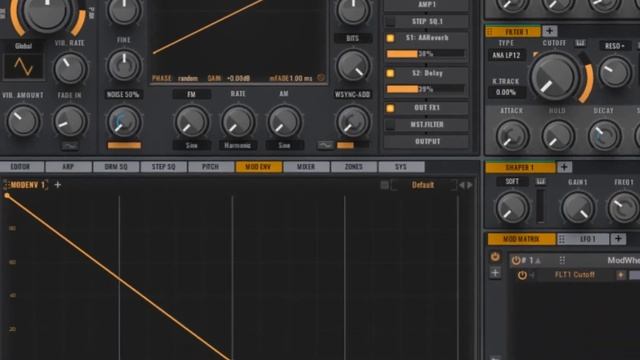This screenshot has height=360, width=640.
Task: Click the AMP1 routing button
Action: pyautogui.click(x=427, y=4)
